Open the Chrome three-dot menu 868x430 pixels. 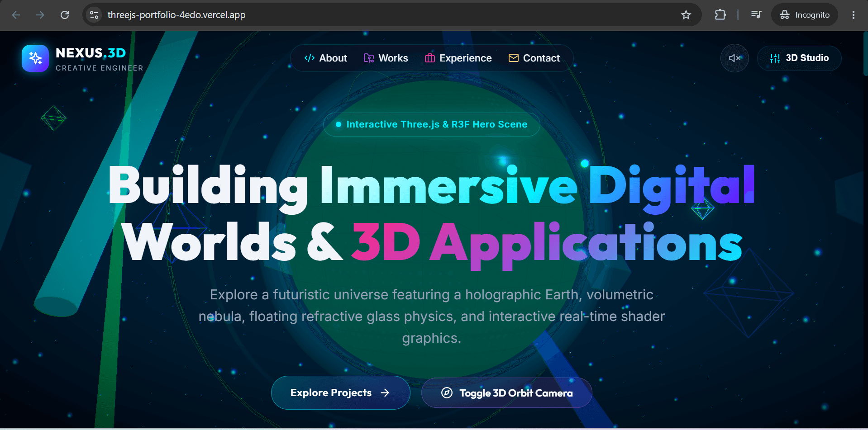(853, 15)
